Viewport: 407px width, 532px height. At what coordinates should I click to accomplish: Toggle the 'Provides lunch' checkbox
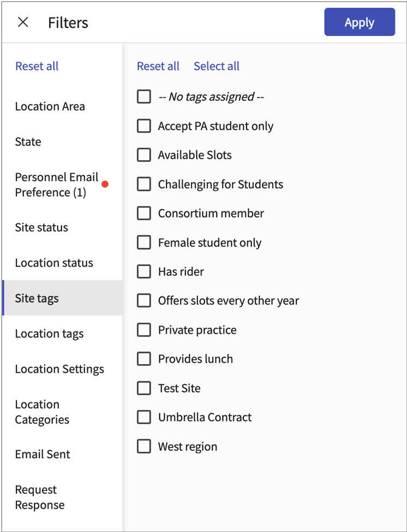click(x=143, y=359)
